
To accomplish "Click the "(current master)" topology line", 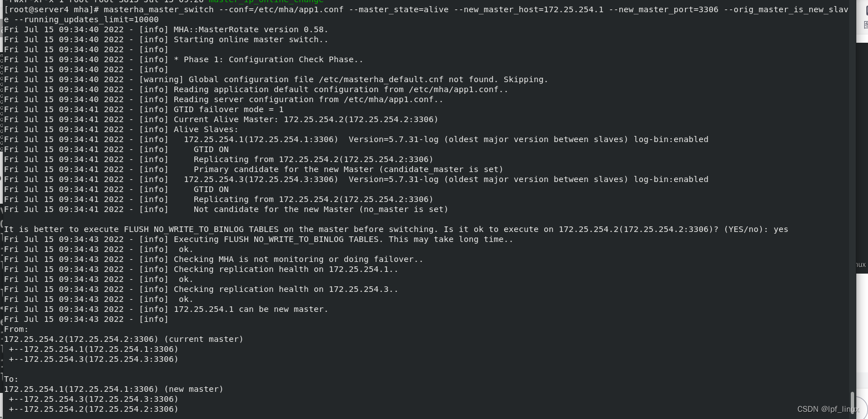I will point(123,339).
